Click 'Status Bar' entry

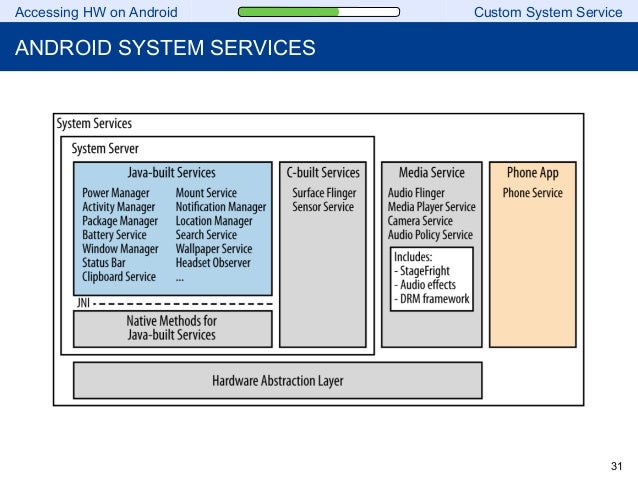coord(104,262)
